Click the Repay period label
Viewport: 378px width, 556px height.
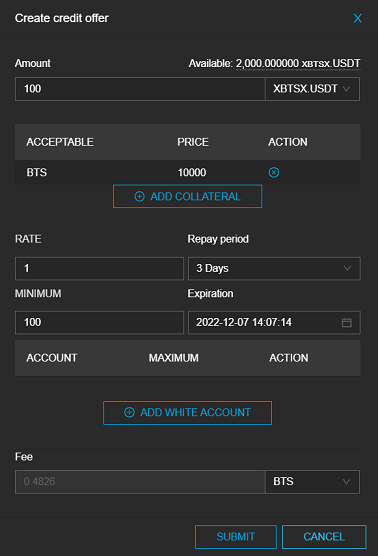point(218,239)
